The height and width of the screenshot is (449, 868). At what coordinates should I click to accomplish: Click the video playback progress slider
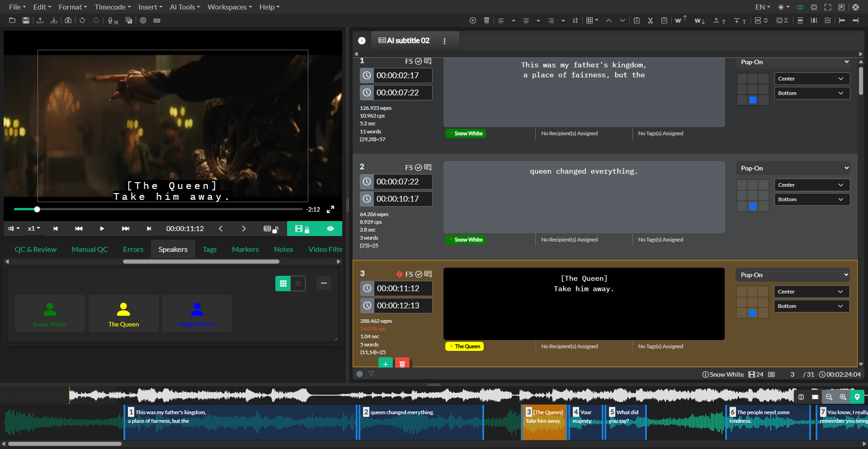pos(158,209)
